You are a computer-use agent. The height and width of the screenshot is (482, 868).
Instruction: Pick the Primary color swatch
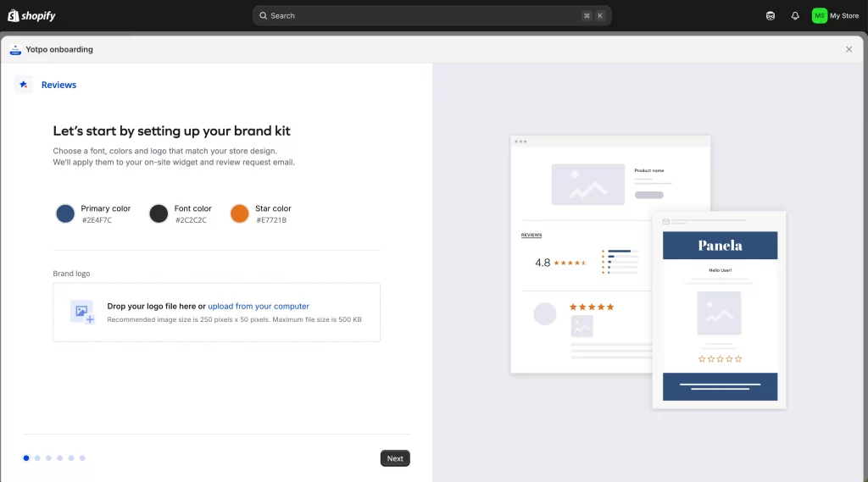[65, 213]
